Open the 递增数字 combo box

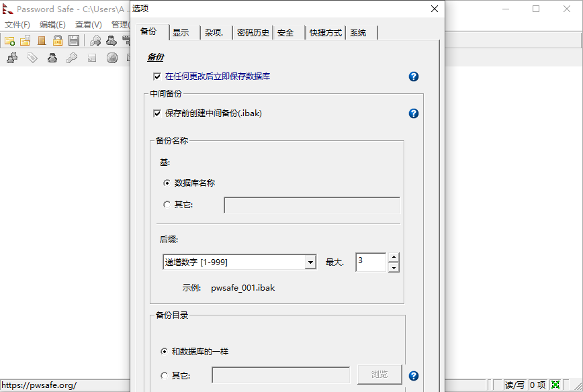pos(238,262)
